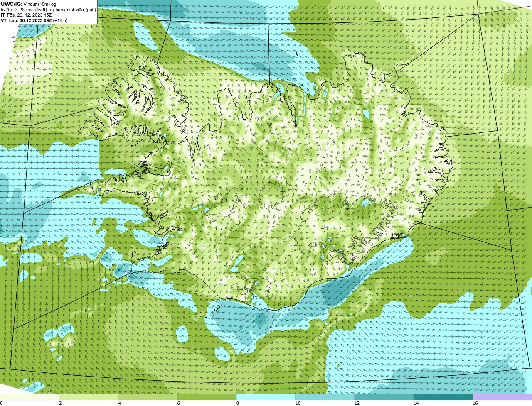Click the valid time 'VT: Lau. 30.12.2023 09Z (+18 h)'

[x=34, y=20]
